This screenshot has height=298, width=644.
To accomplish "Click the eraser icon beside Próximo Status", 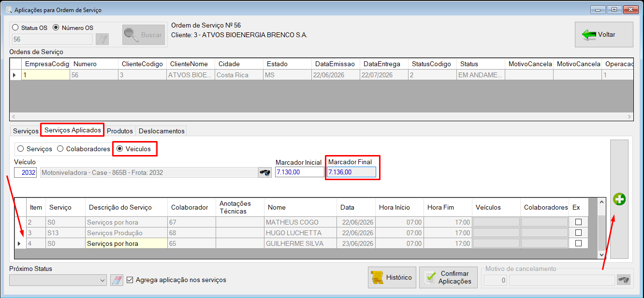I will coord(117,280).
